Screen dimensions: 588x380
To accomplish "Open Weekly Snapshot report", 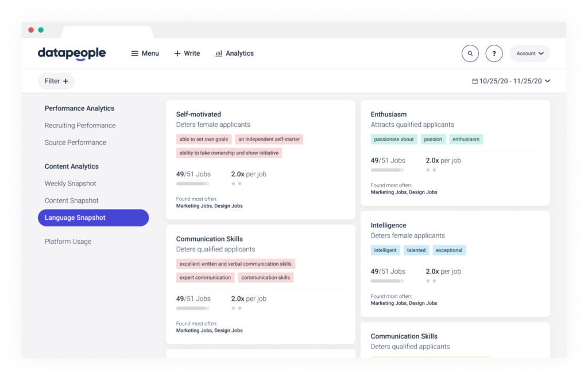I will (x=70, y=184).
